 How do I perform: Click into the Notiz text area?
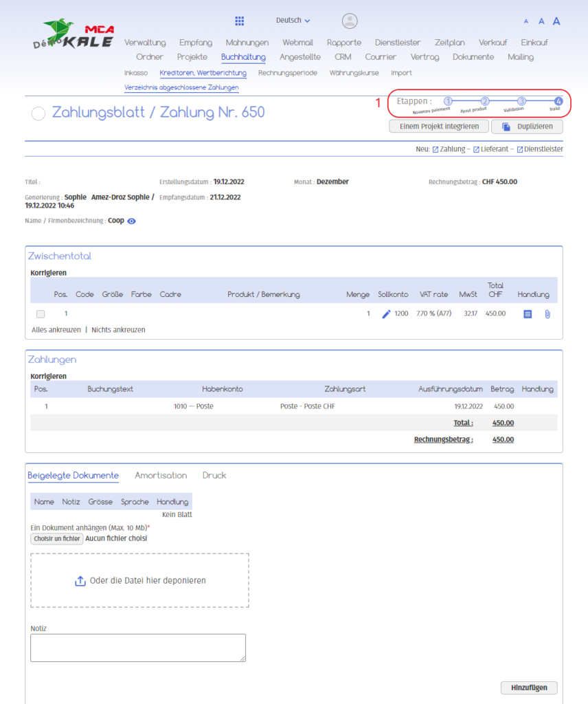[138, 648]
